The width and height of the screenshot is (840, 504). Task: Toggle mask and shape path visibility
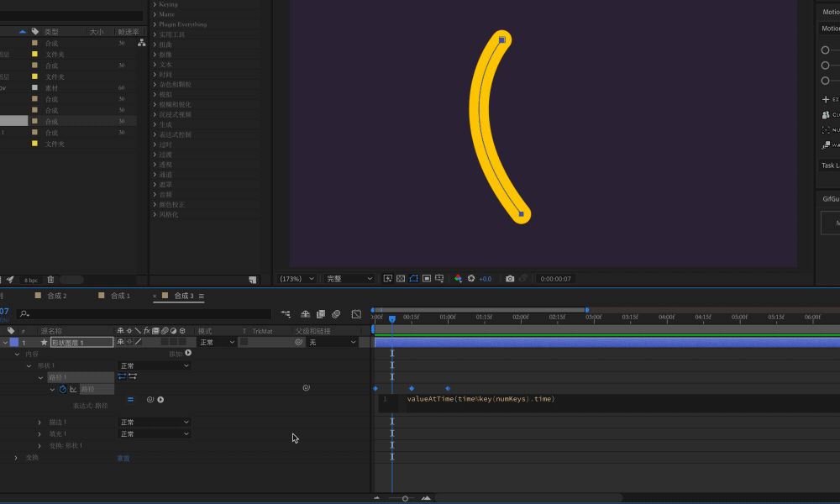coord(413,279)
